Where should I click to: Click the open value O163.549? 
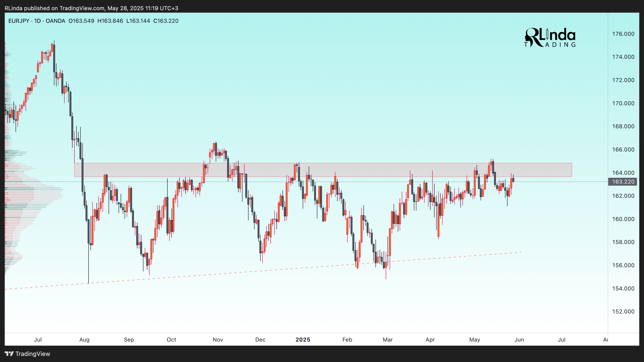(x=81, y=21)
